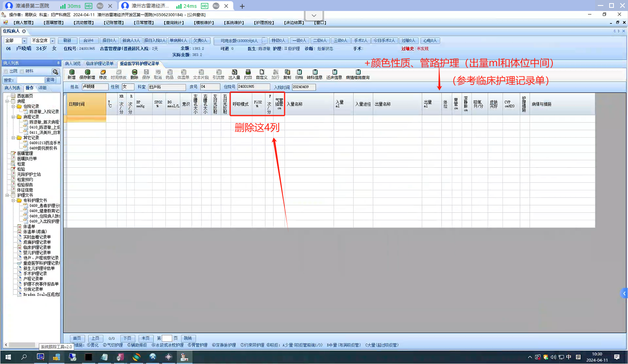Viewport: 628px width, 364px height.
Task: Pin the 病人列表 panel with pushpin icon
Action: pyautogui.click(x=58, y=63)
